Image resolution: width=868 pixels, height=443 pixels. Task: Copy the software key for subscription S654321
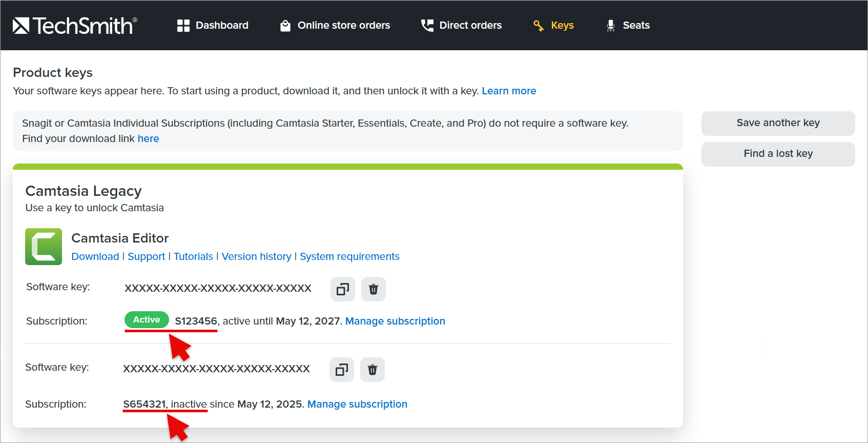[x=342, y=370]
